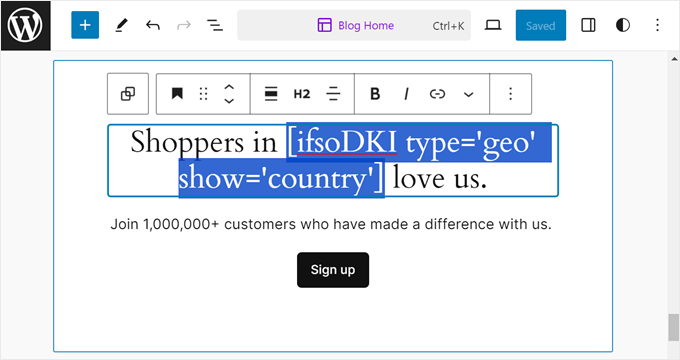This screenshot has width=680, height=360.
Task: Redo the last undone change
Action: click(184, 26)
